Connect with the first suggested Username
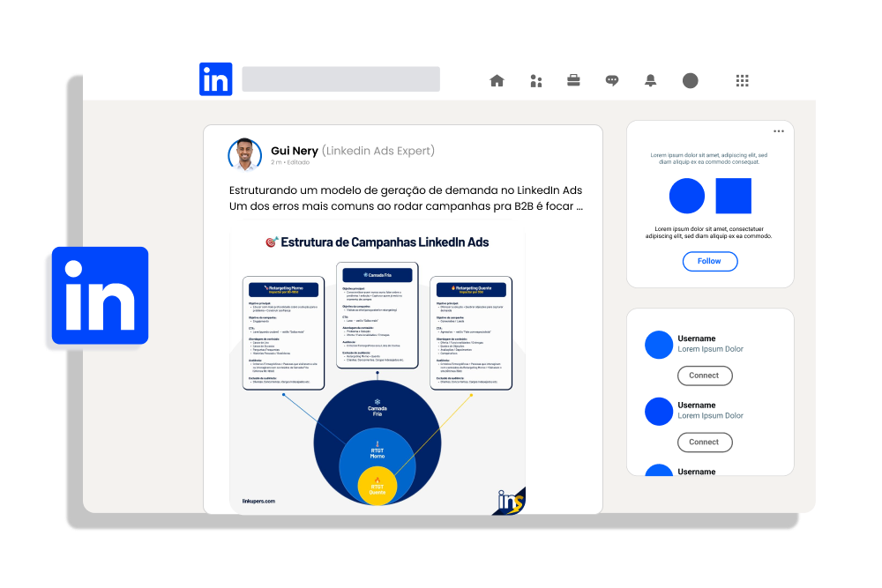Image resolution: width=882 pixels, height=588 pixels. [x=705, y=376]
